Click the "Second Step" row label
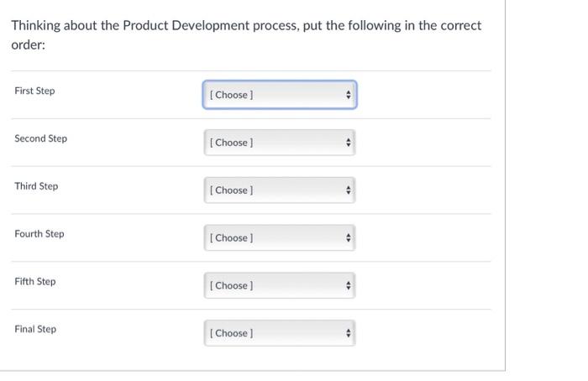Screen dimensions: 588x381 coord(40,138)
